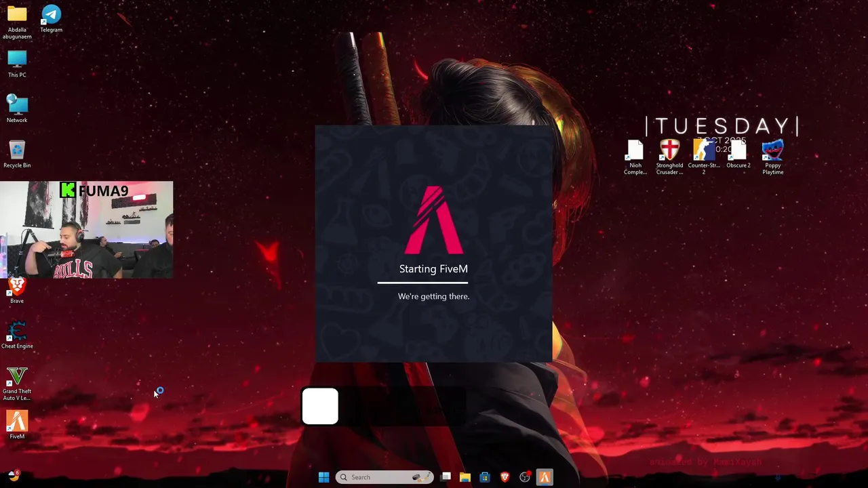Click the taskbar Search box
The height and width of the screenshot is (488, 868).
[x=384, y=477]
